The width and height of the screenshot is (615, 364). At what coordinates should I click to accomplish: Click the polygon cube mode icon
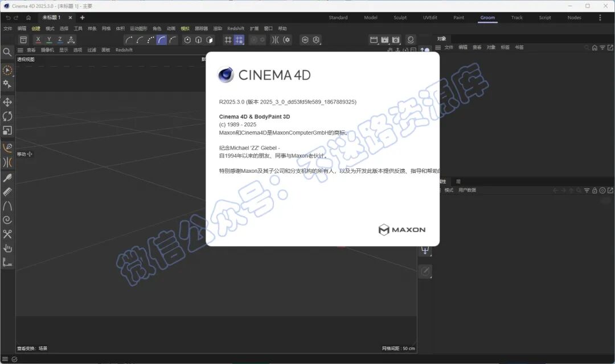click(x=210, y=40)
